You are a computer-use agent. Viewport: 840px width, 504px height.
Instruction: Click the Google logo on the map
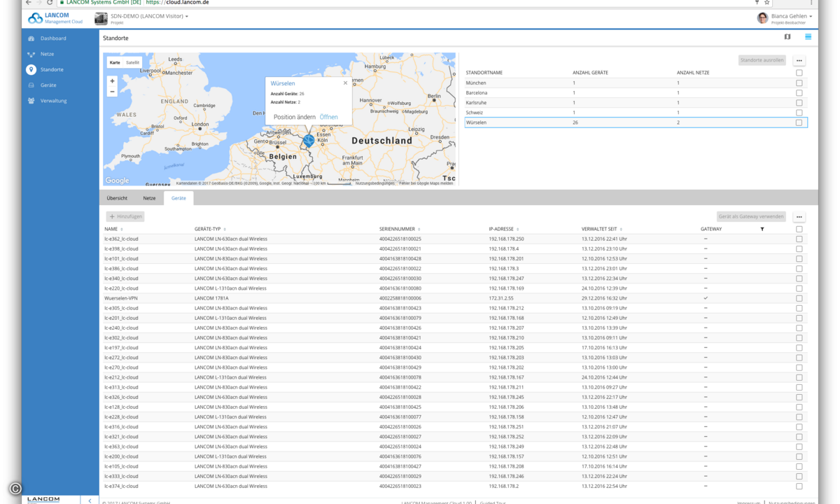(x=117, y=181)
